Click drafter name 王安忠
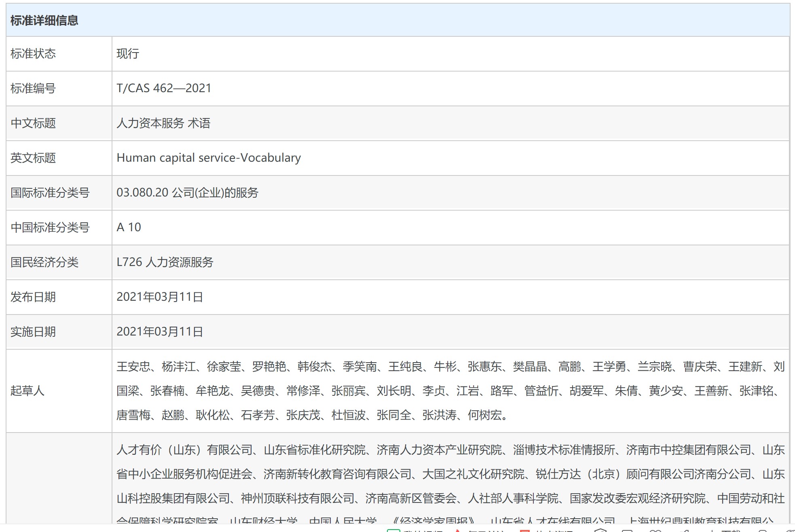Screen dimensions: 795x532 [133, 367]
